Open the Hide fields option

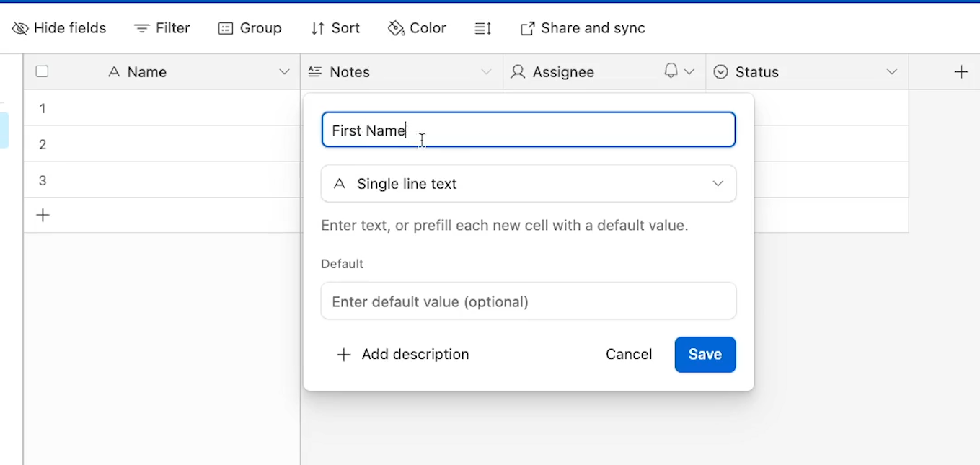pos(59,28)
